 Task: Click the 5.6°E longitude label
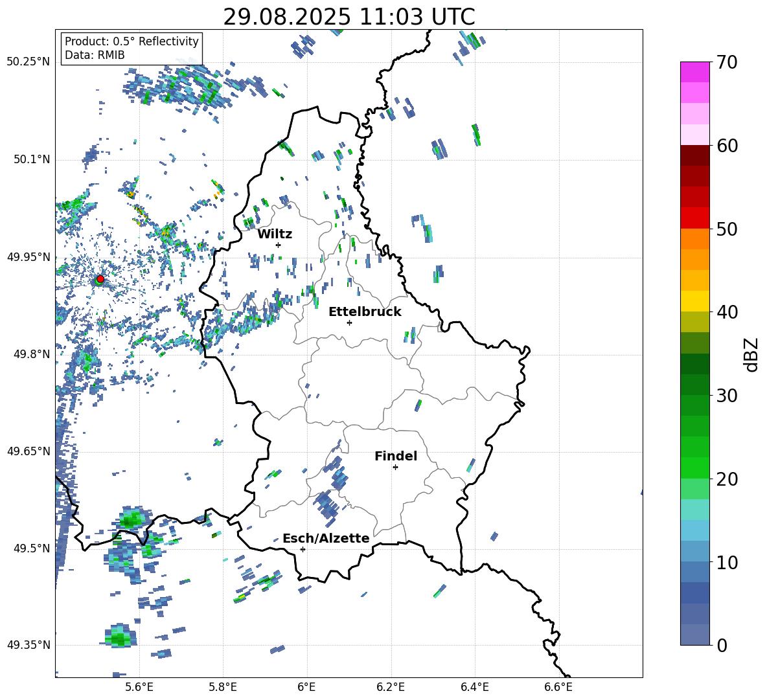[139, 687]
